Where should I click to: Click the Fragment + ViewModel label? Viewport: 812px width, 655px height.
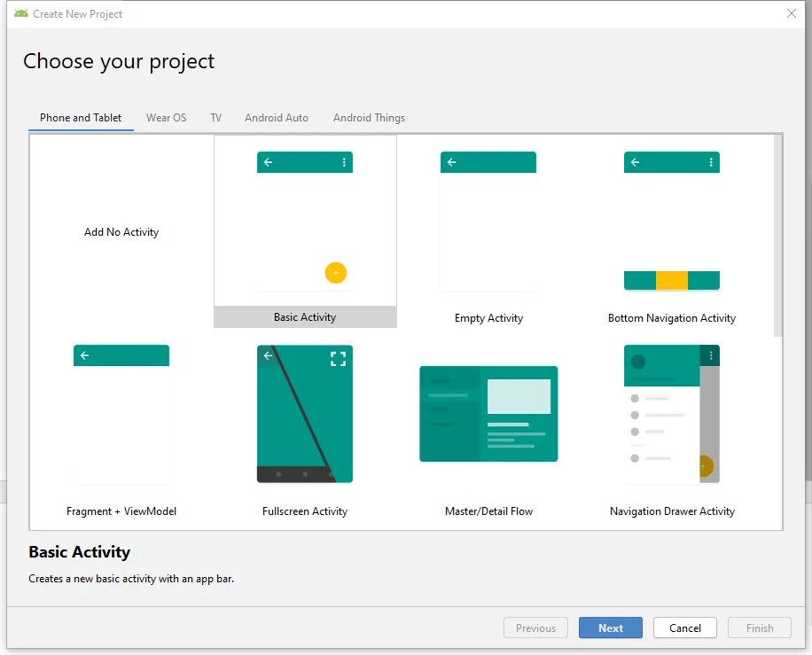121,511
